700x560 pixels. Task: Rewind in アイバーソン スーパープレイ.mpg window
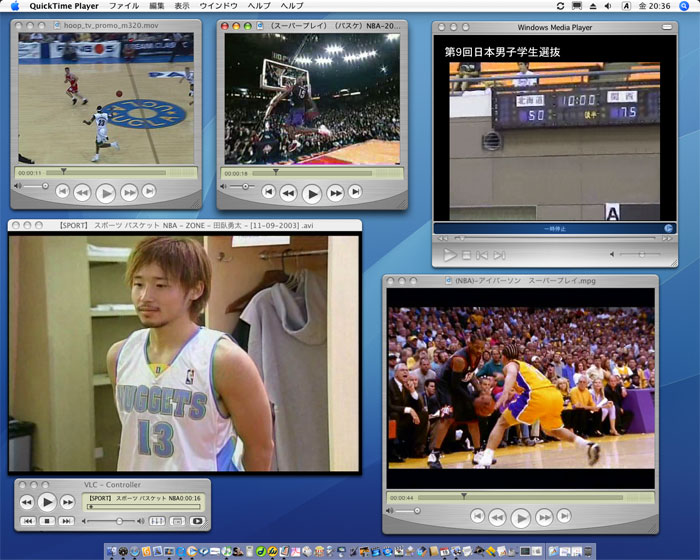coord(497,517)
